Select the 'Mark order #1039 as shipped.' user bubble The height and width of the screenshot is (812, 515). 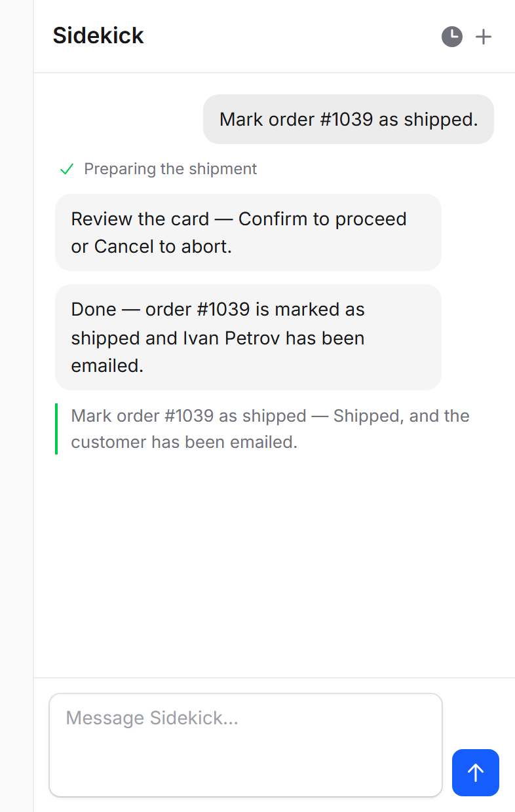coord(349,119)
